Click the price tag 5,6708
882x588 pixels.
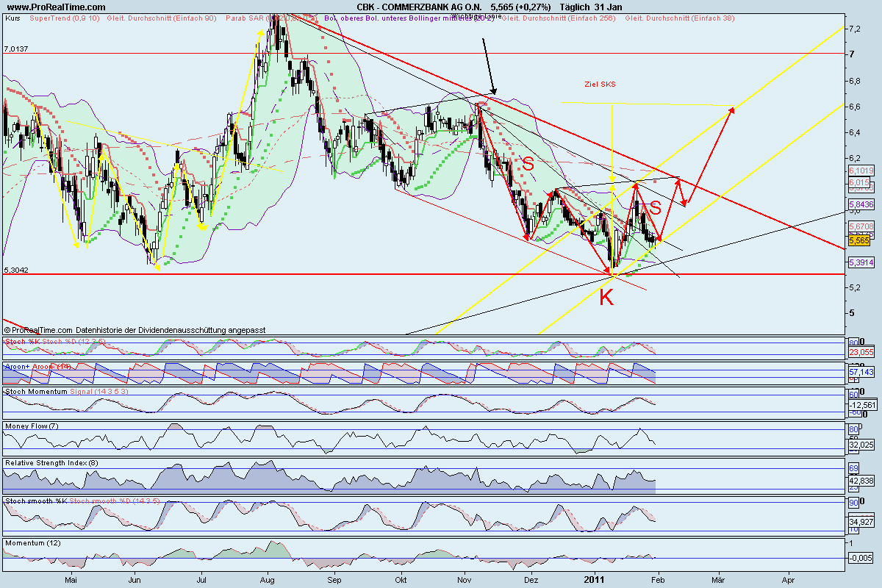point(860,226)
